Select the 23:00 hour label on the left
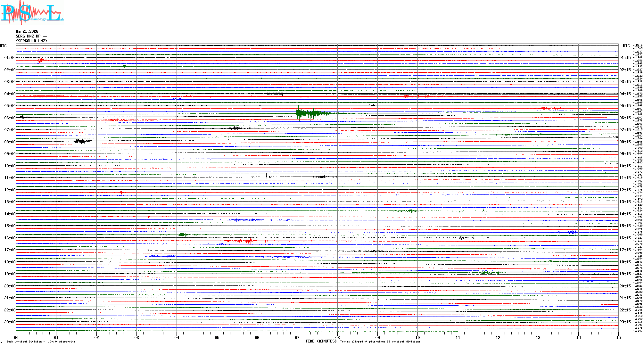The width and height of the screenshot is (644, 346). point(10,322)
